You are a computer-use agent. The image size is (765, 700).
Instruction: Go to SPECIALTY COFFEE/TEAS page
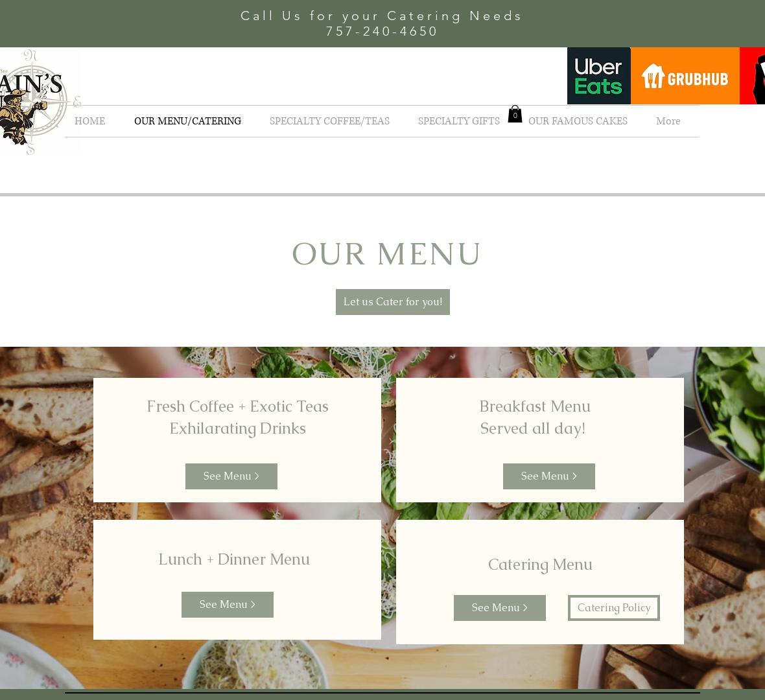click(x=329, y=121)
